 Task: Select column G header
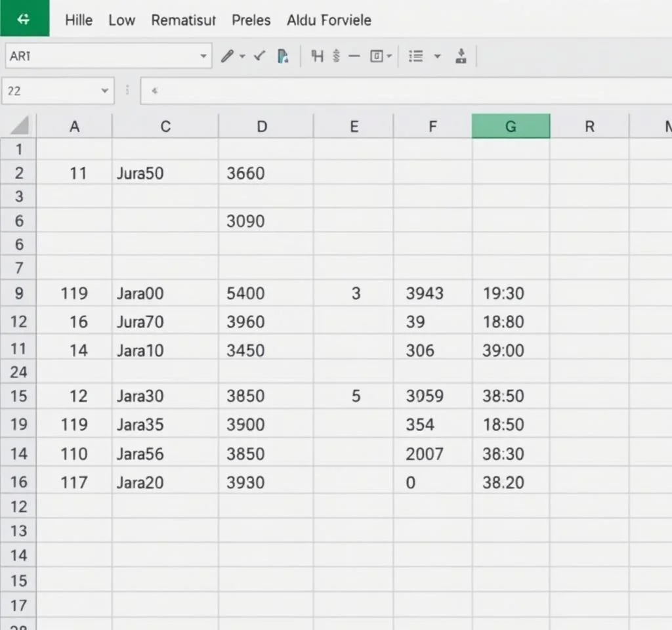tap(511, 127)
